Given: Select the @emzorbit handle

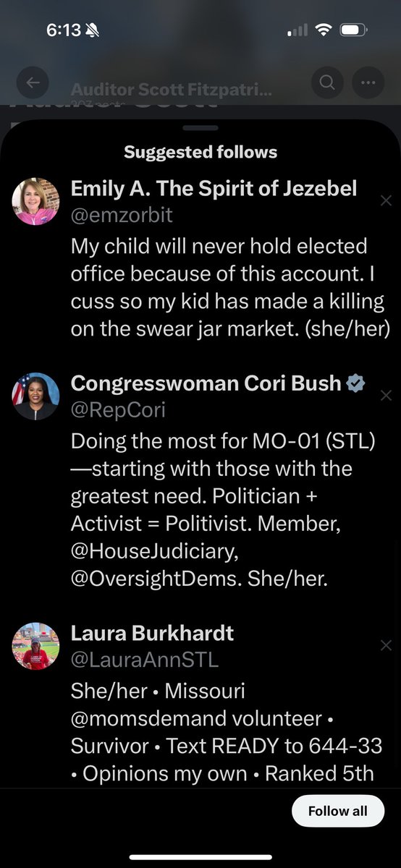Looking at the screenshot, I should pyautogui.click(x=122, y=216).
